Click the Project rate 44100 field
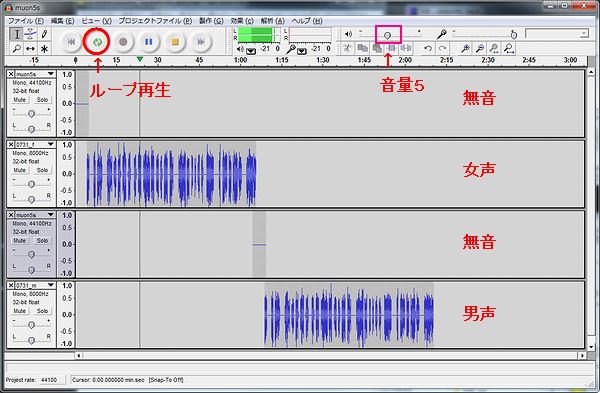 coord(52,380)
